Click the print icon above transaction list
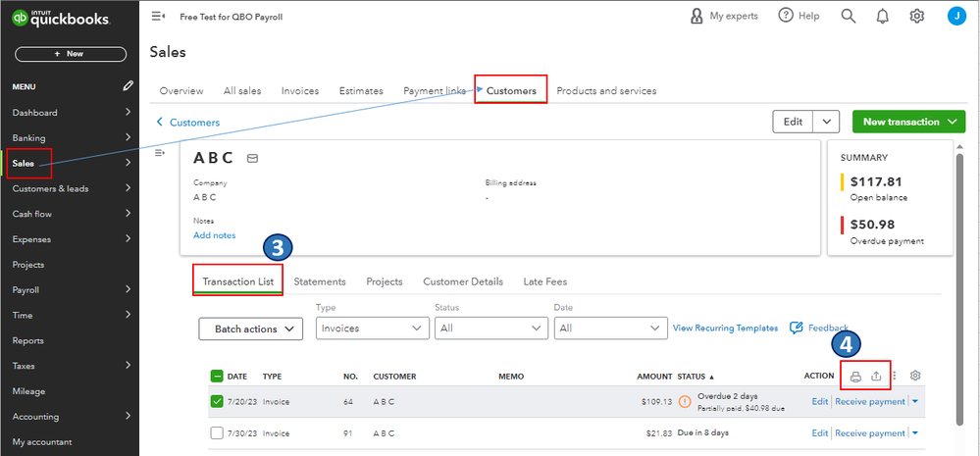This screenshot has width=980, height=456. (x=855, y=377)
